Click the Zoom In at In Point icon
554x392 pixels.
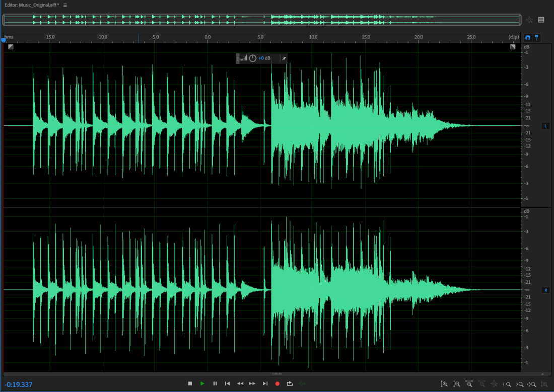tap(506, 383)
